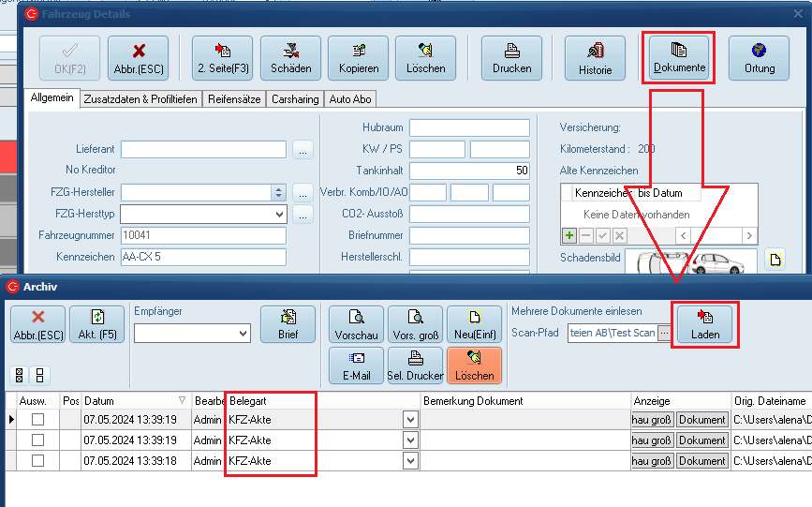The width and height of the screenshot is (812, 507).
Task: Click the Dokumente toolbar button
Action: point(679,57)
